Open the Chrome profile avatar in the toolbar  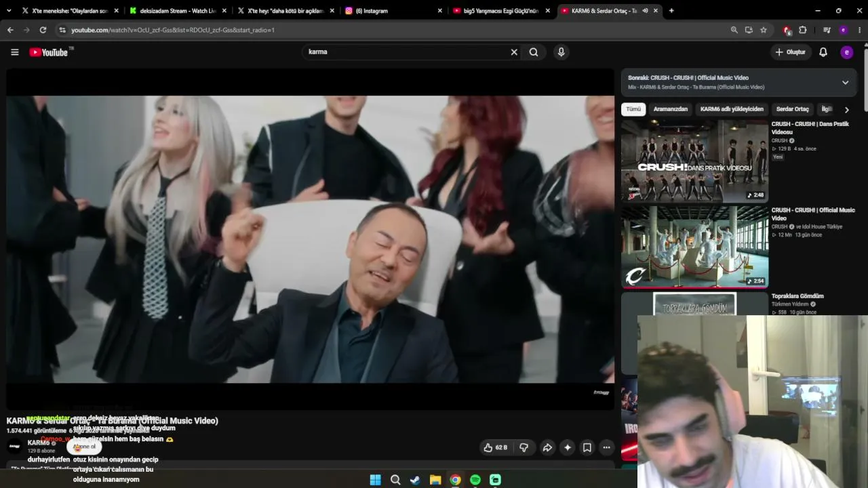tap(844, 30)
